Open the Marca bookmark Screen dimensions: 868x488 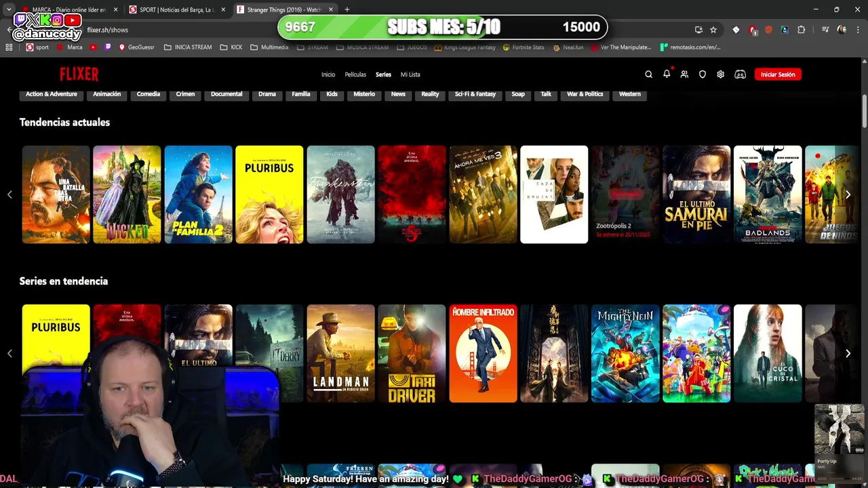point(70,47)
